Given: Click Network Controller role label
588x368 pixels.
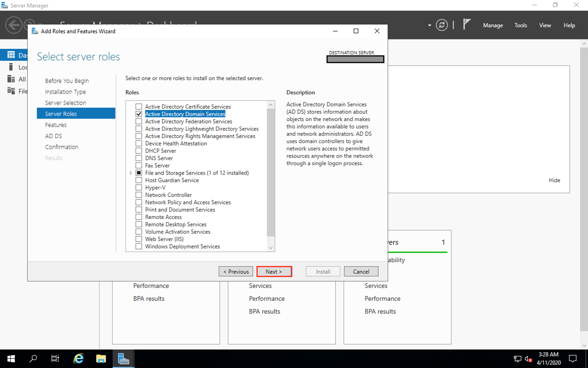Looking at the screenshot, I should (x=168, y=195).
